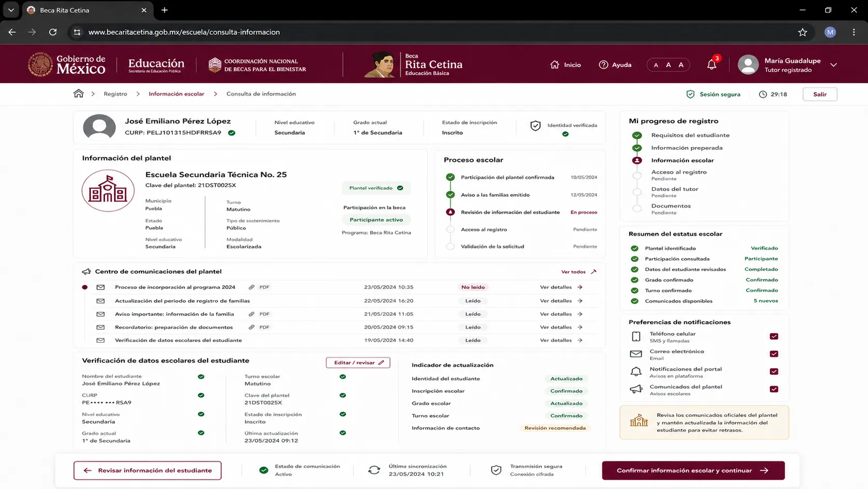Select the largest A font size
Viewport: 868px width, 489px height.
click(681, 65)
